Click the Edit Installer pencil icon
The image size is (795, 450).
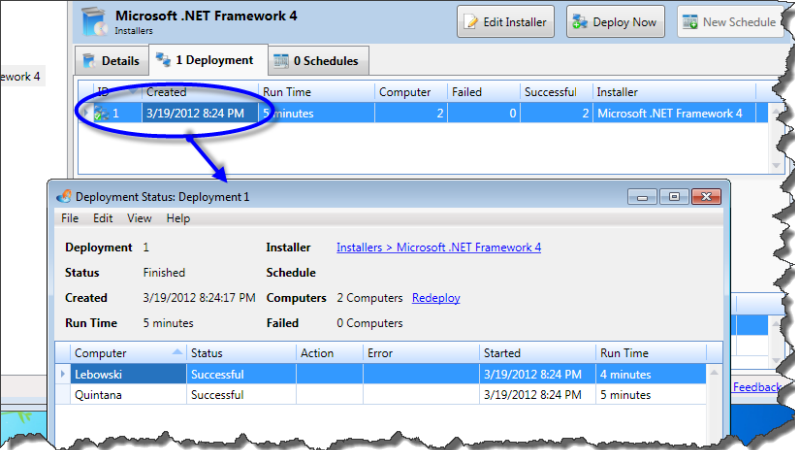[471, 22]
